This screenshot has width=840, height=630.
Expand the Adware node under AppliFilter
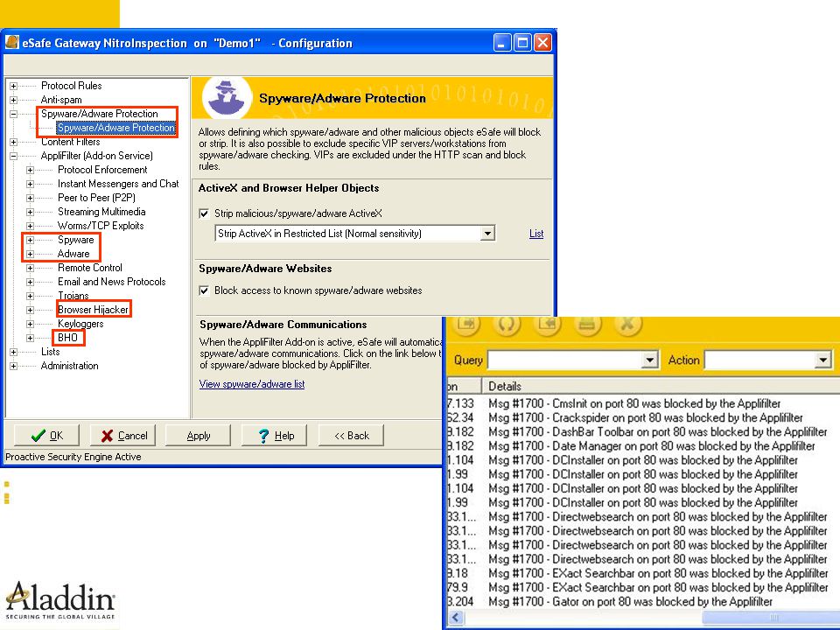(x=30, y=254)
